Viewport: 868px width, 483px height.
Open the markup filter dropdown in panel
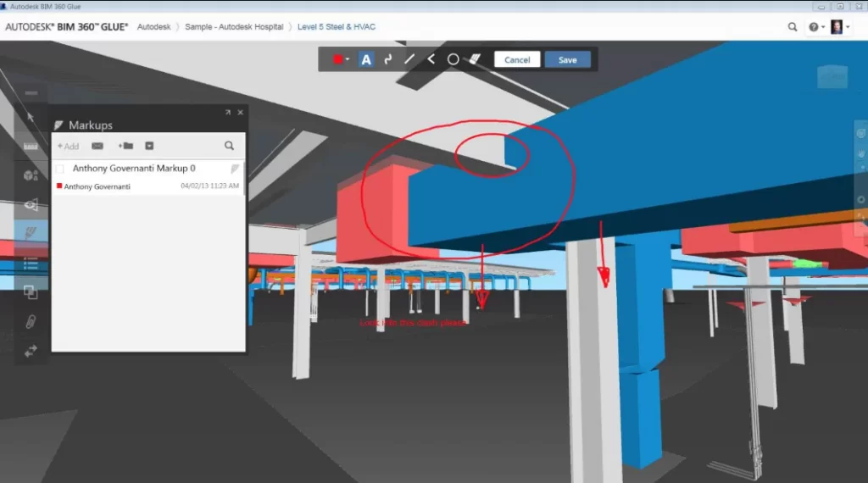tap(149, 146)
